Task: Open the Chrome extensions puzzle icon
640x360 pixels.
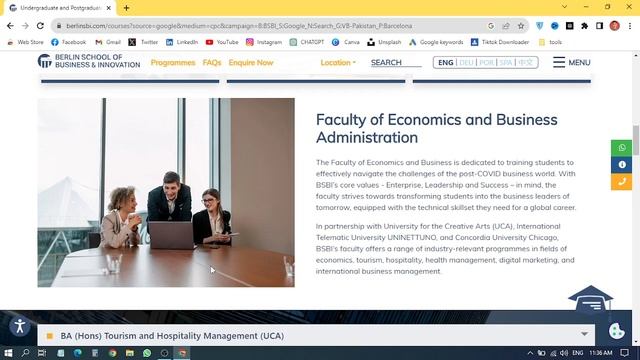Action: coord(584,26)
